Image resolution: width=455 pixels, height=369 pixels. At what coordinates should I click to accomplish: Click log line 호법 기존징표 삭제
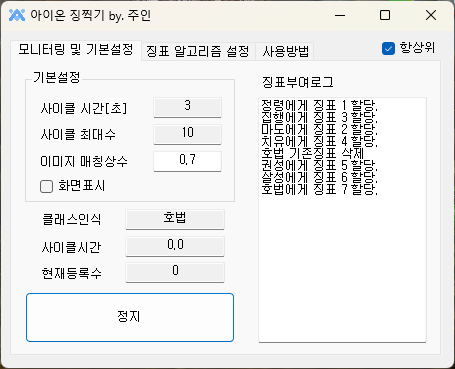[312, 154]
